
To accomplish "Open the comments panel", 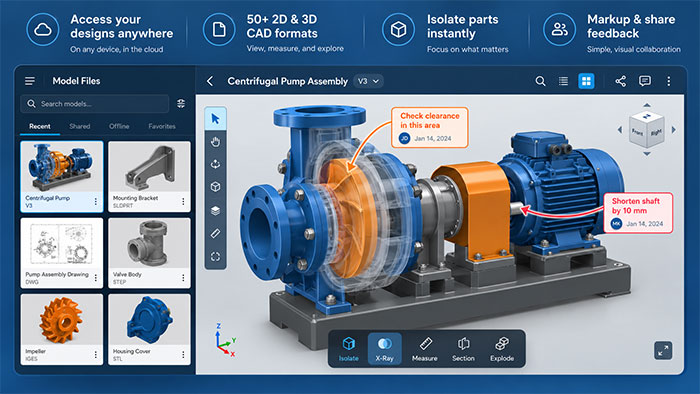I will point(645,81).
